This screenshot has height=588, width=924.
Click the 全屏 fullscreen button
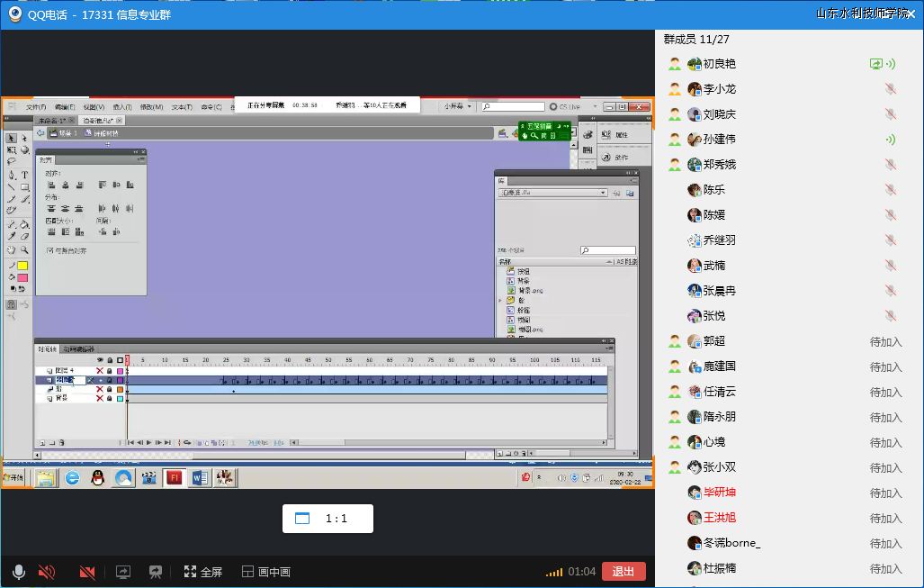point(202,572)
